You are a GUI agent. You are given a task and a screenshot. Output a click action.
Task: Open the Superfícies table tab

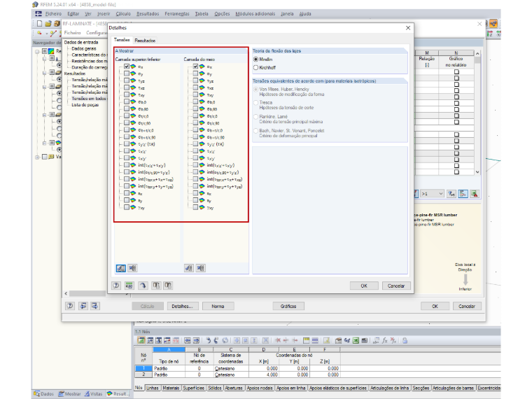coord(193,388)
